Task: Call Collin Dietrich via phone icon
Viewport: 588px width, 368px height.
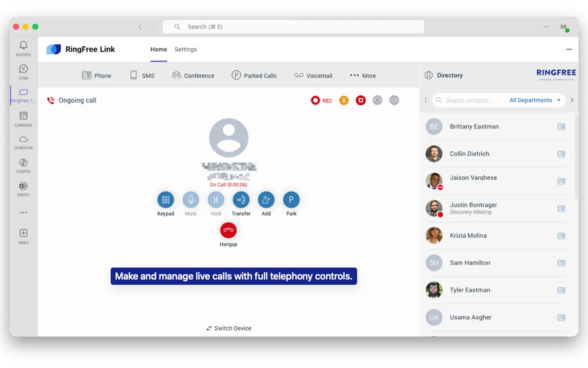Action: [561, 154]
